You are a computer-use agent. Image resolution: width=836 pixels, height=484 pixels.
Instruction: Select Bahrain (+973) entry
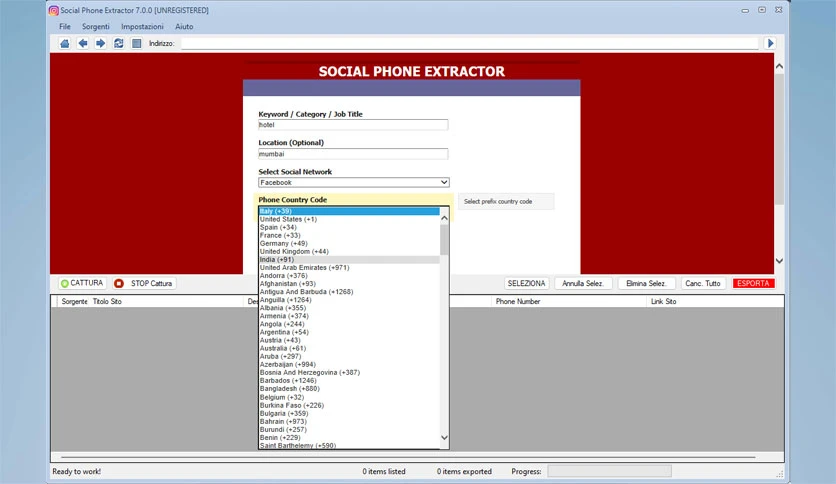pos(349,421)
